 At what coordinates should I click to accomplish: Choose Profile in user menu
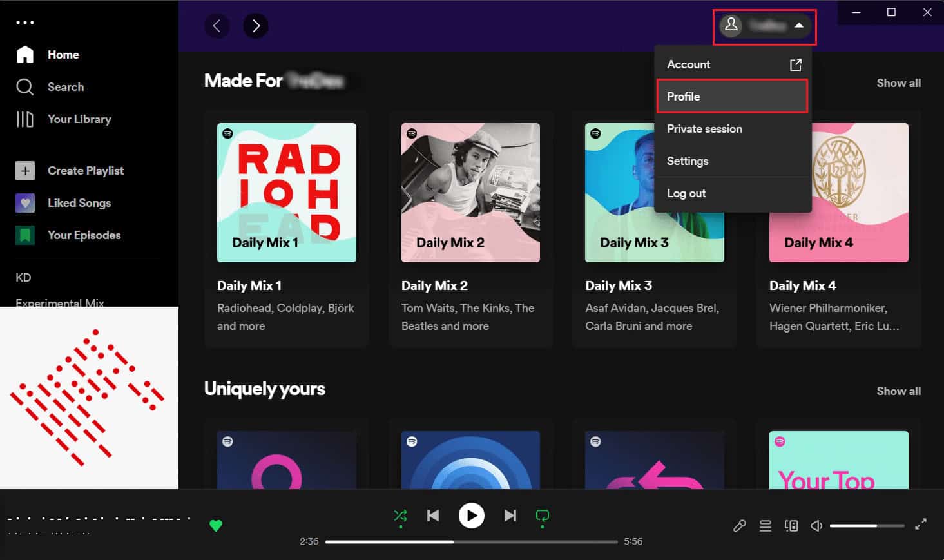tap(733, 97)
